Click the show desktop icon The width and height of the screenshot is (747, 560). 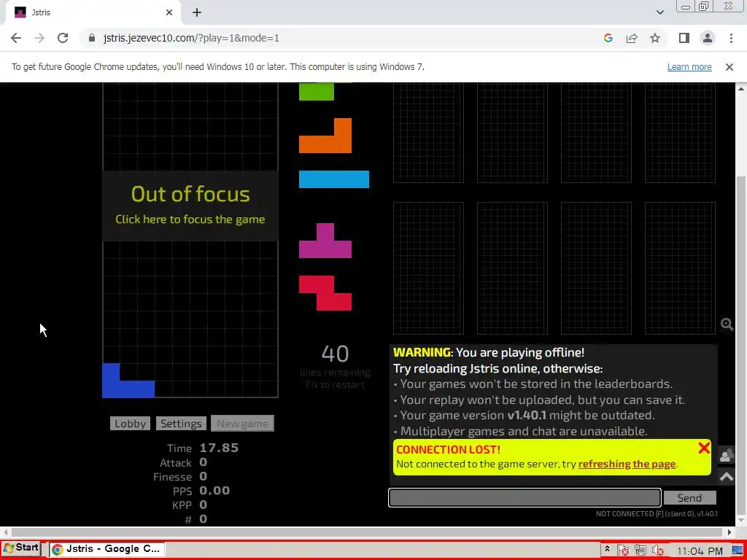pyautogui.click(x=738, y=551)
